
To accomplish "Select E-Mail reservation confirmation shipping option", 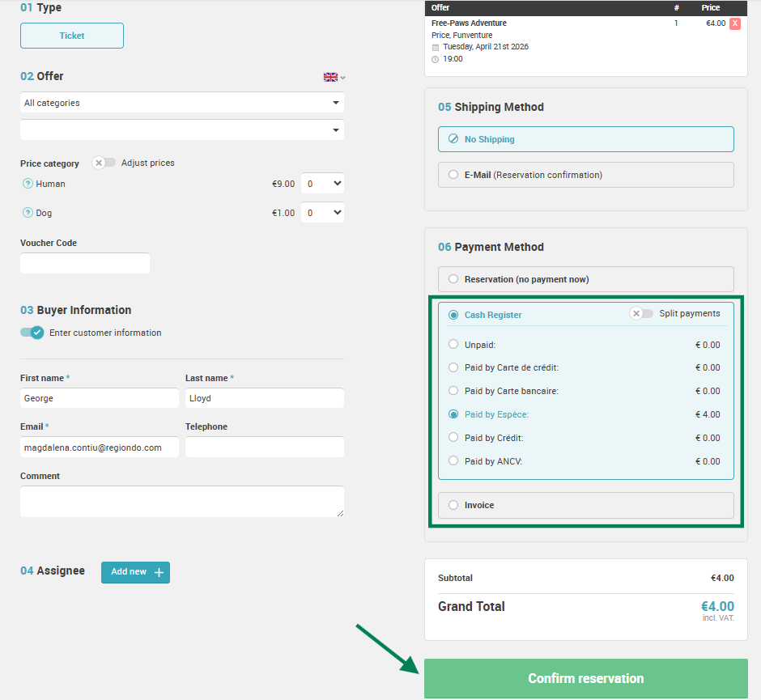I will pyautogui.click(x=586, y=175).
